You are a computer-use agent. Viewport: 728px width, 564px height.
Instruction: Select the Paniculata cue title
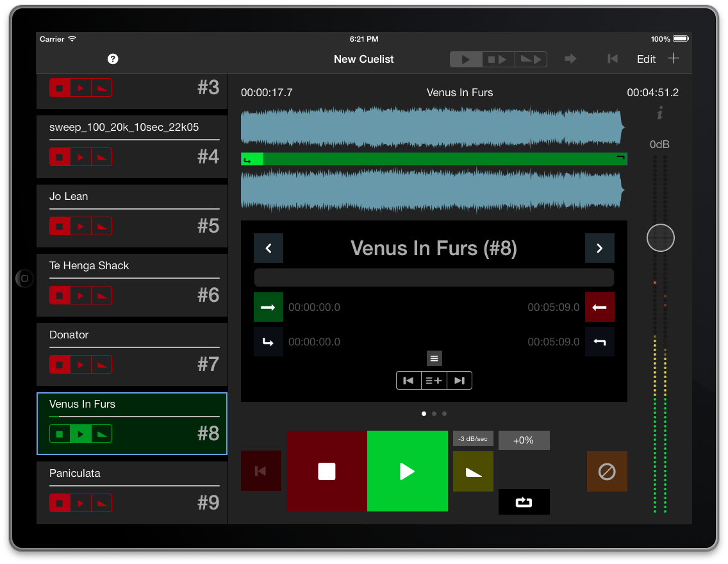point(75,473)
